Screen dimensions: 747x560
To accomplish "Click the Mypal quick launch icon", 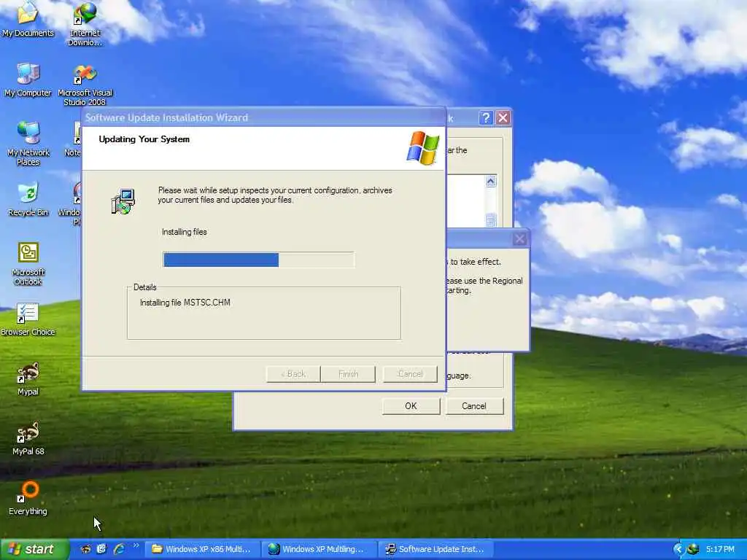I will click(x=85, y=549).
